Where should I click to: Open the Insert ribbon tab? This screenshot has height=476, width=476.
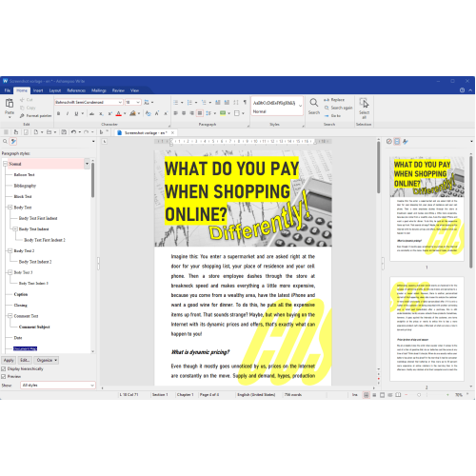(38, 90)
